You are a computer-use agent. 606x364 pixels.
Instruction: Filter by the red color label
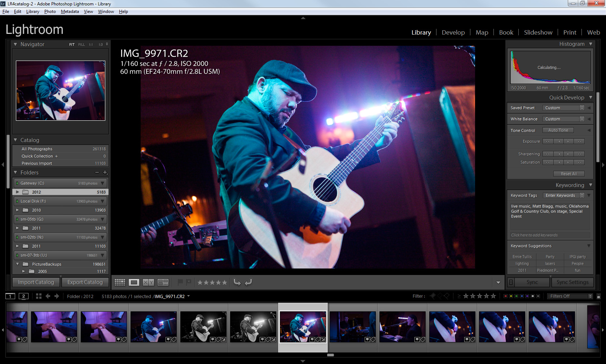tap(505, 296)
